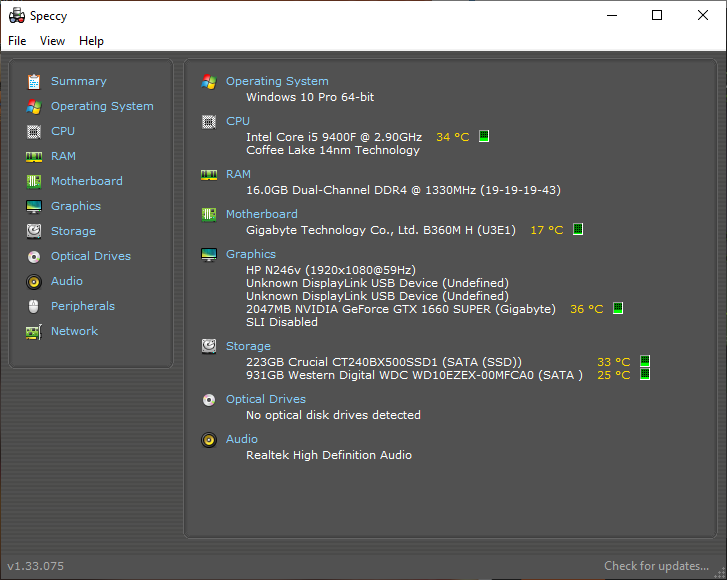Click the CPU chip icon in sidebar
The height and width of the screenshot is (580, 727).
(x=34, y=132)
